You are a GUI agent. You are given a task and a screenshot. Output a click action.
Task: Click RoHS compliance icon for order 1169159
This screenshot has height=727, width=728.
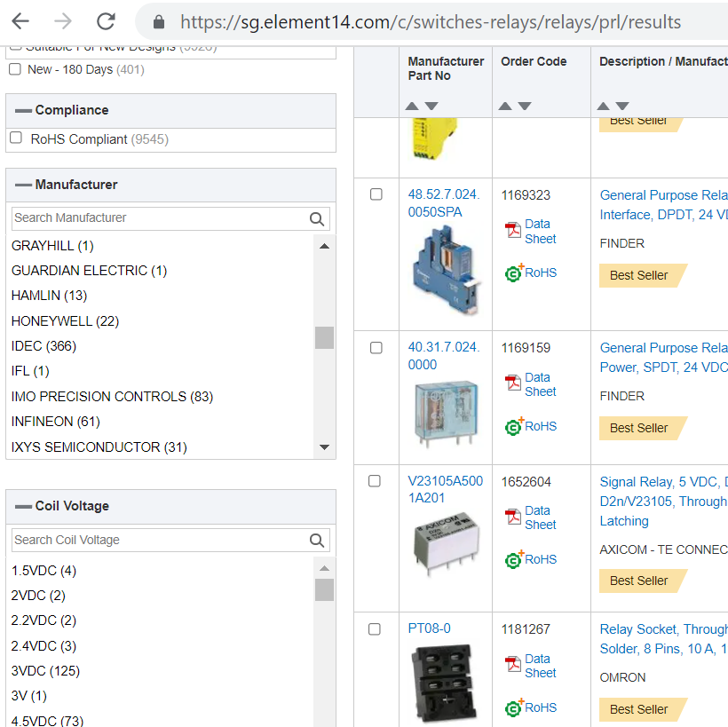pos(513,426)
